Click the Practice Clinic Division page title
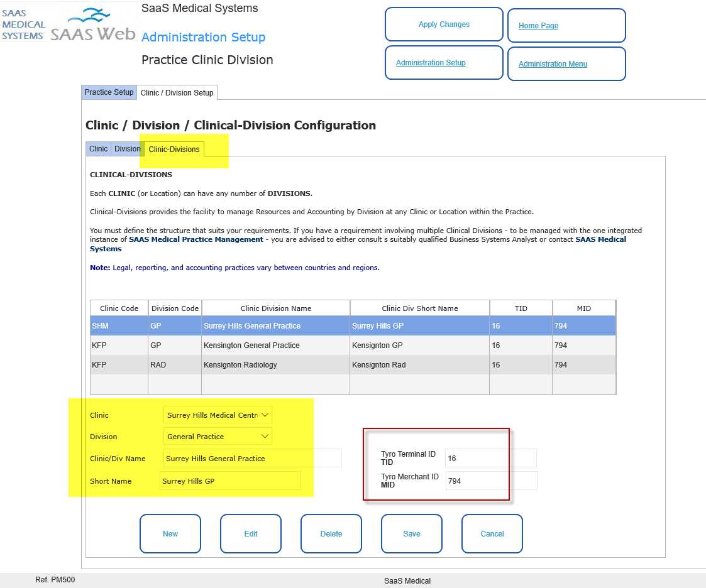Image resolution: width=706 pixels, height=588 pixels. pyautogui.click(x=207, y=60)
